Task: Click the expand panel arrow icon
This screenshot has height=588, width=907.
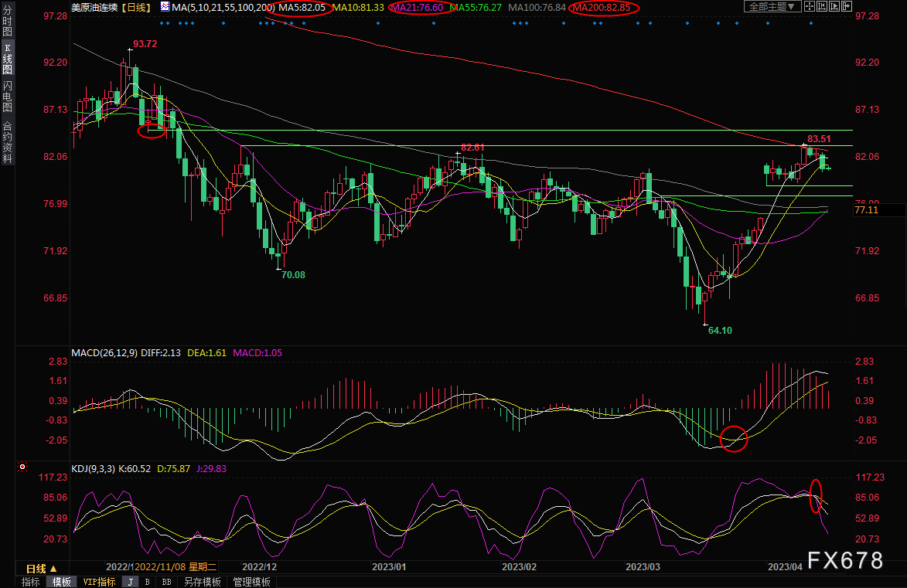Action: pyautogui.click(x=846, y=6)
